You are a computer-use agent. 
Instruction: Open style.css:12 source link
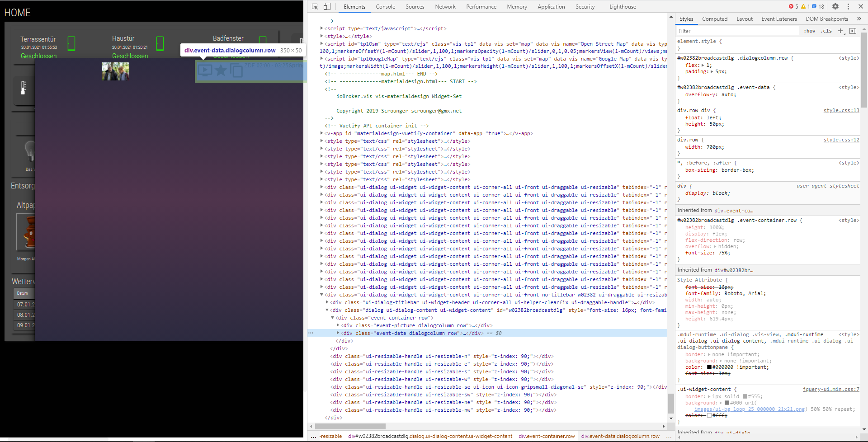pyautogui.click(x=841, y=140)
